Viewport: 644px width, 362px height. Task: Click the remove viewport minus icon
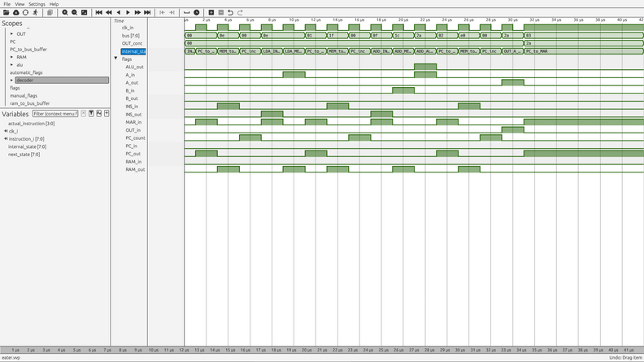(221, 12)
